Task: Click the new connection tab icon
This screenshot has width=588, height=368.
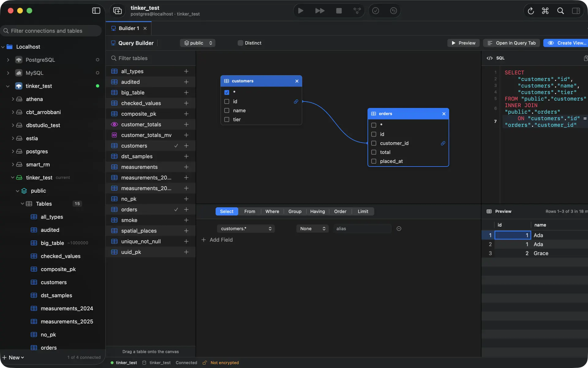Action: click(118, 11)
